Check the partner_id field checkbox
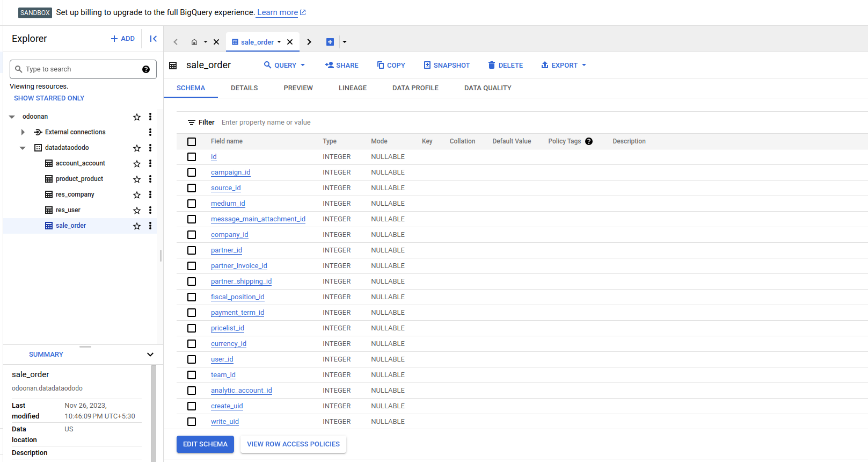 pos(192,250)
